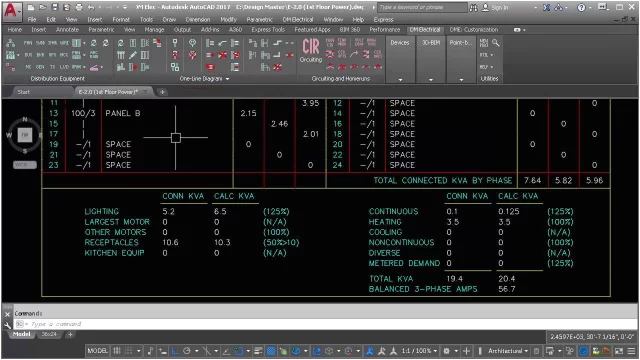Click the Open file icon in quick access

point(43,7)
